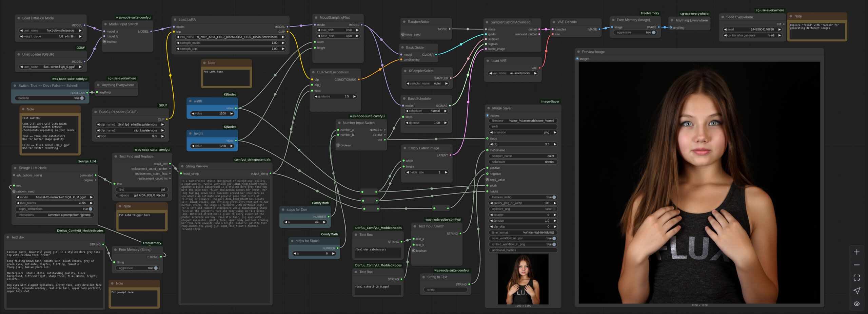Click the large Preview Image portrait
The image size is (868, 314).
699,182
